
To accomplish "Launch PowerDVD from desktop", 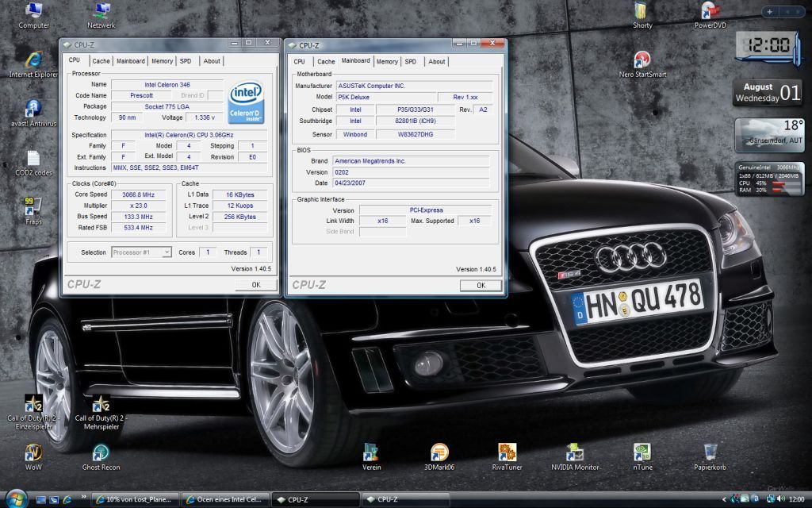I will pyautogui.click(x=710, y=16).
